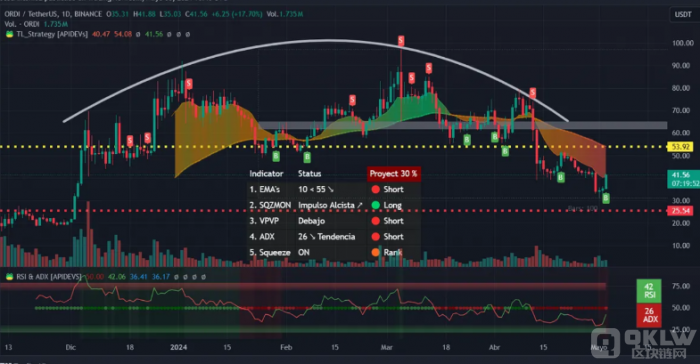Click the 'Long' signal text
The width and height of the screenshot is (700, 364).
[392, 205]
